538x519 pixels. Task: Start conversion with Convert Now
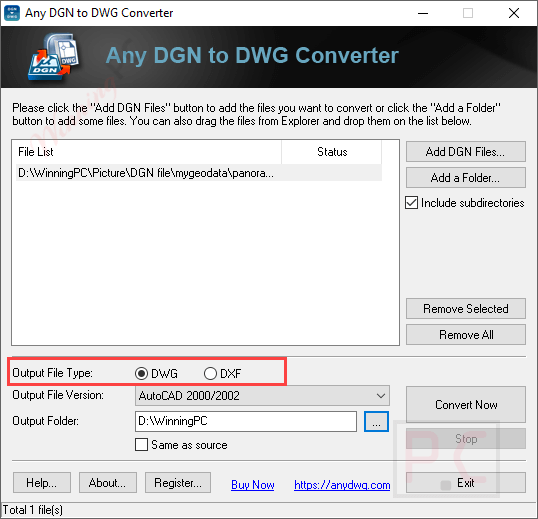[466, 405]
